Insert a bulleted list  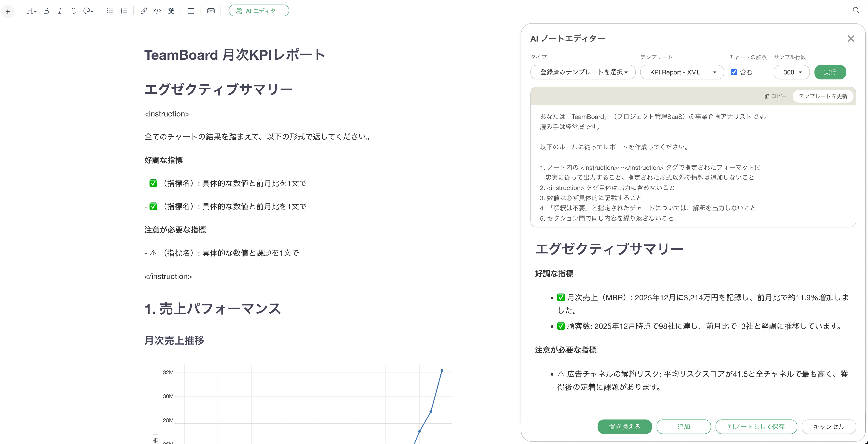[x=110, y=11]
